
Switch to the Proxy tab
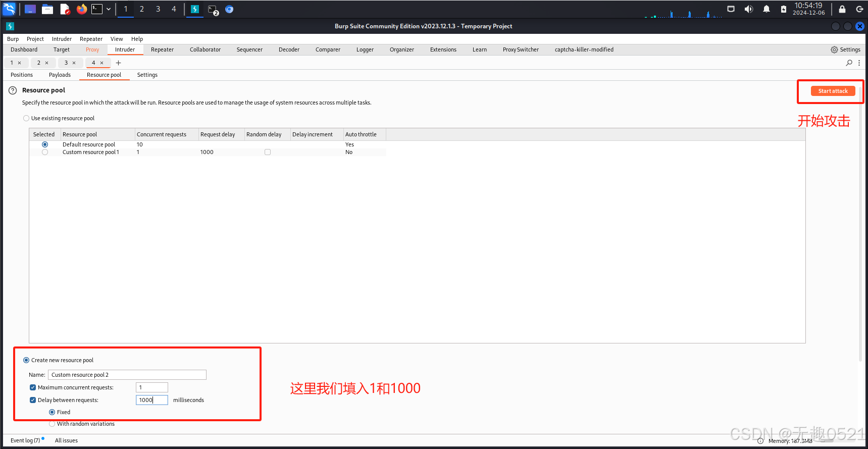92,49
